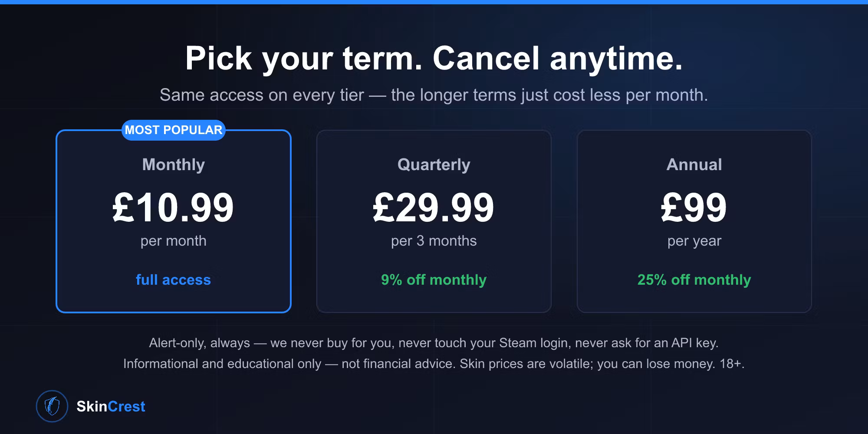Screen dimensions: 868x434
Task: Click the "per year" text
Action: tap(694, 241)
